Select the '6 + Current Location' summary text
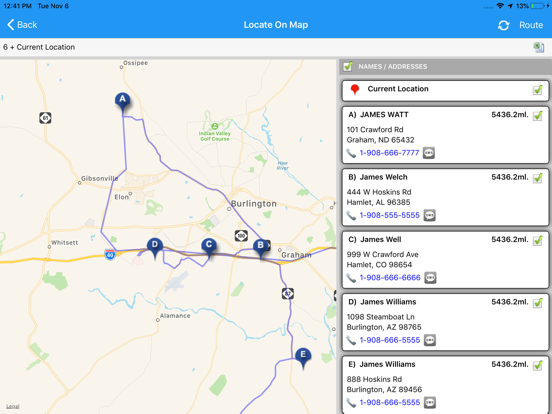This screenshot has height=414, width=552. (39, 47)
